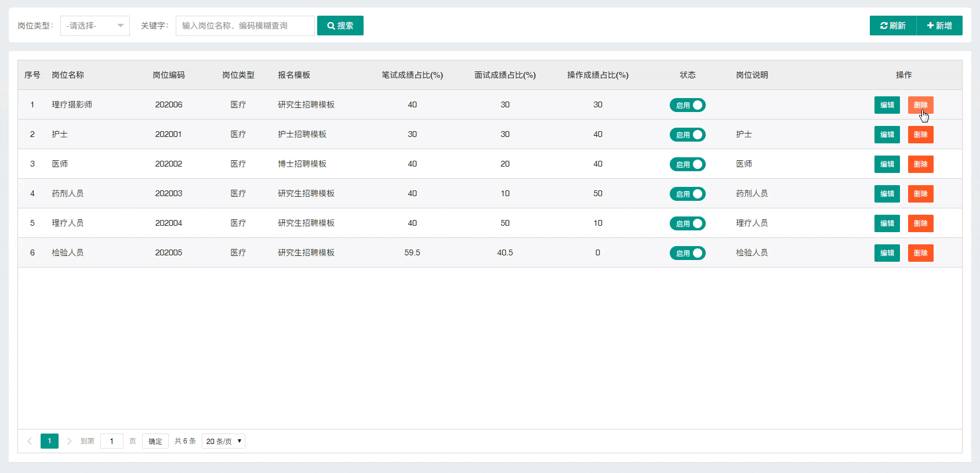Click the 岗位名称 column header
The width and height of the screenshot is (980, 473).
click(x=68, y=75)
